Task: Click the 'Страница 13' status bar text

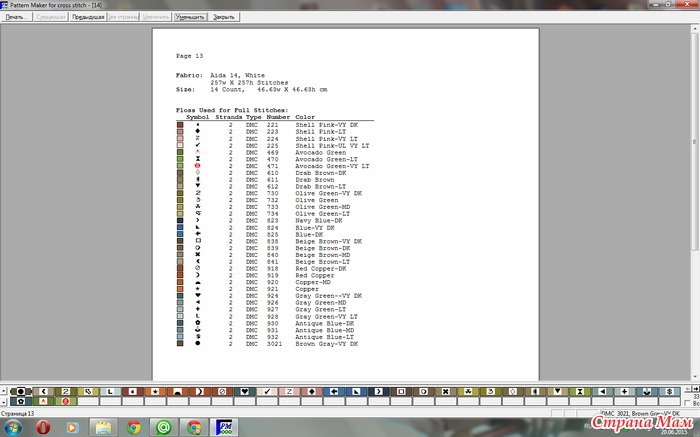Action: click(17, 413)
